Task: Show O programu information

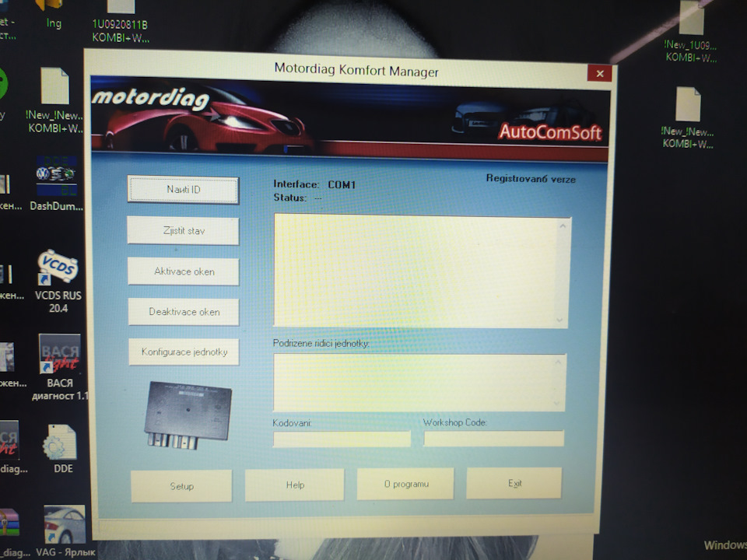Action: coord(406,484)
